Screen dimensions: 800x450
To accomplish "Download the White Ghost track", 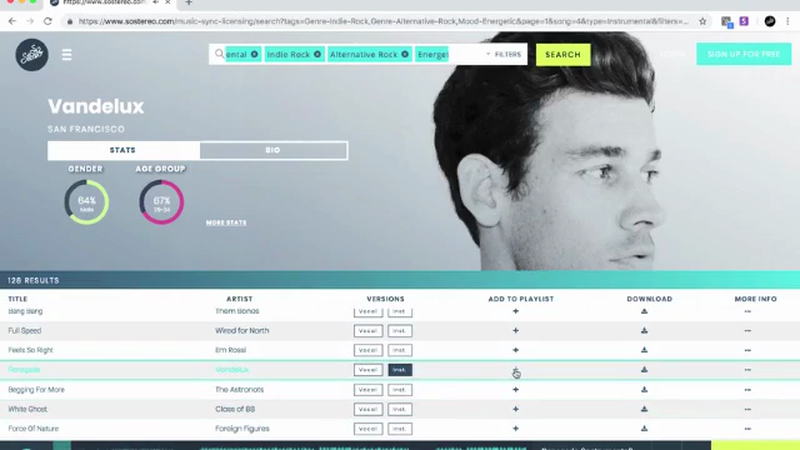I will point(644,409).
